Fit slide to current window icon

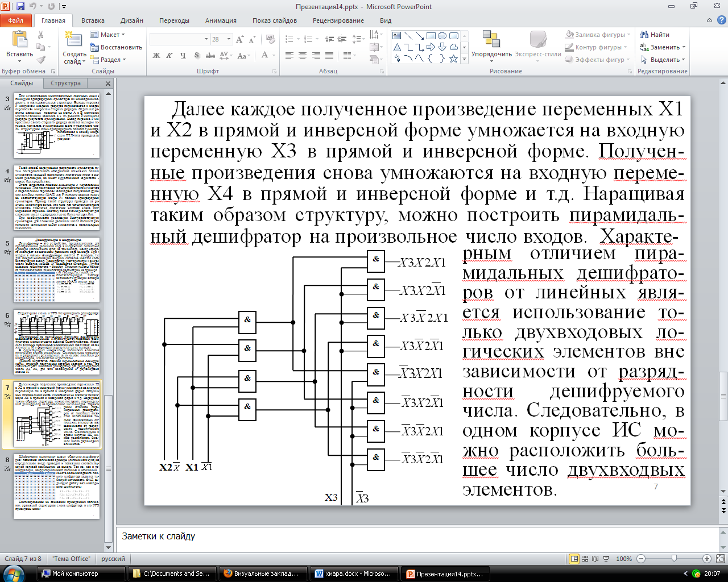tap(720, 559)
